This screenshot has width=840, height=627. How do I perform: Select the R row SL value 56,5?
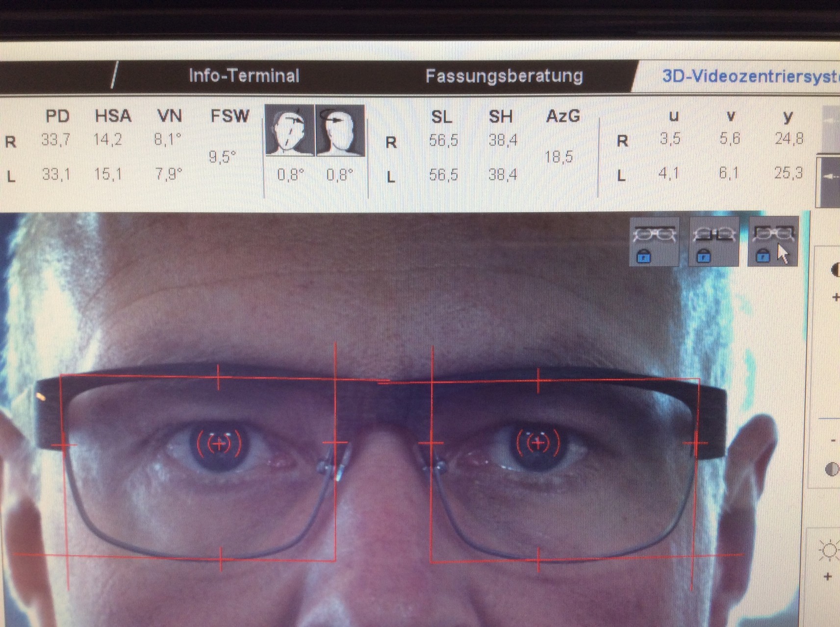[x=443, y=141]
